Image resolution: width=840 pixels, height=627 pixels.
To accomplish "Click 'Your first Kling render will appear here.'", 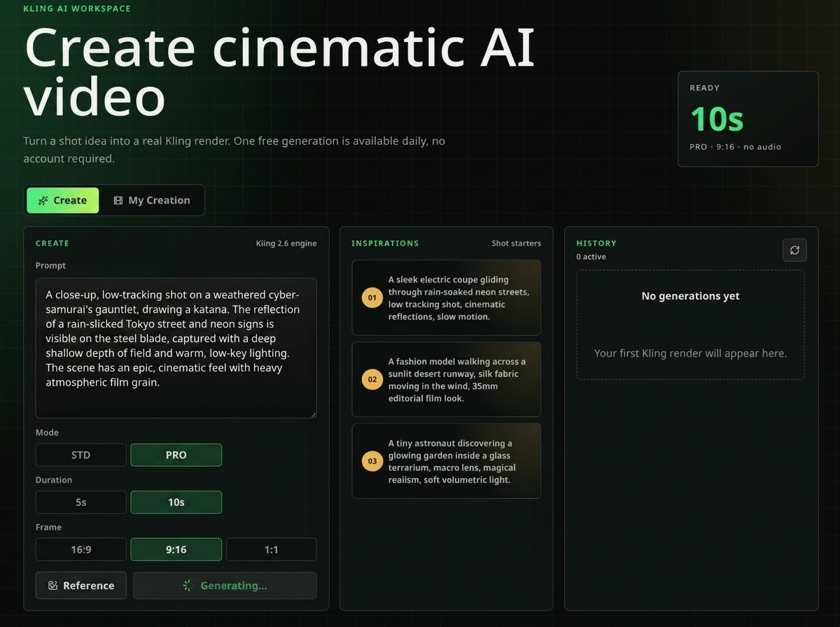I will point(691,353).
